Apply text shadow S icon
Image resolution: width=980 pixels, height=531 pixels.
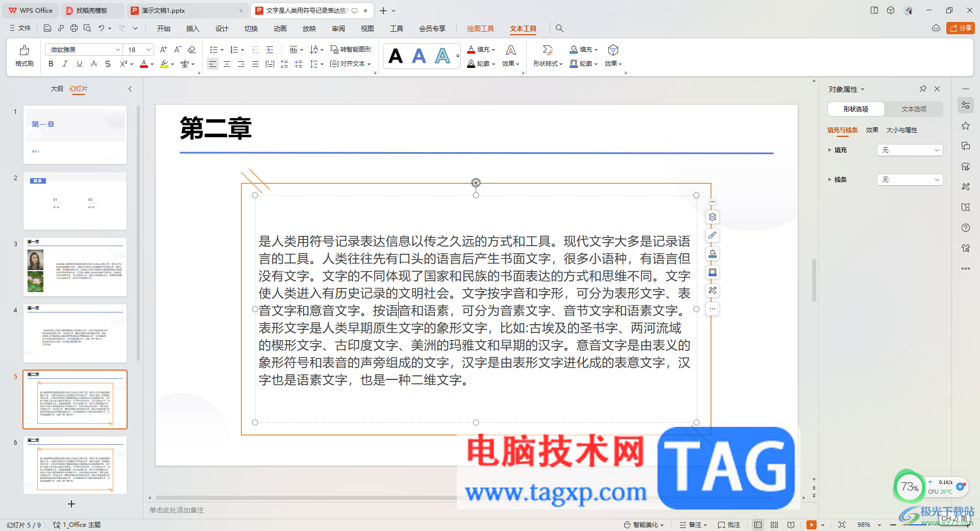108,64
